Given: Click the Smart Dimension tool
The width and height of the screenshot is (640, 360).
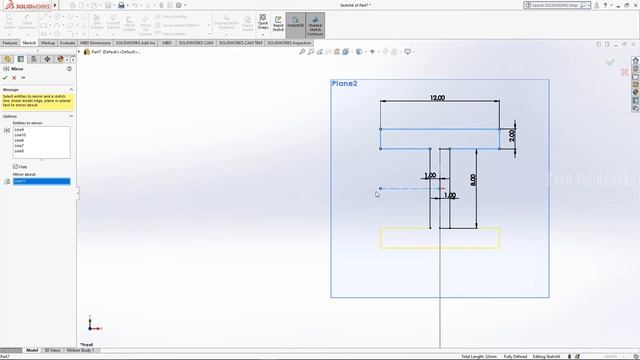Looking at the screenshot, I should [27, 22].
